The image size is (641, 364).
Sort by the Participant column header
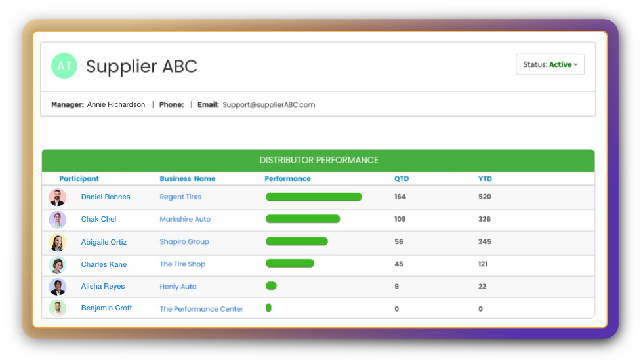point(79,178)
